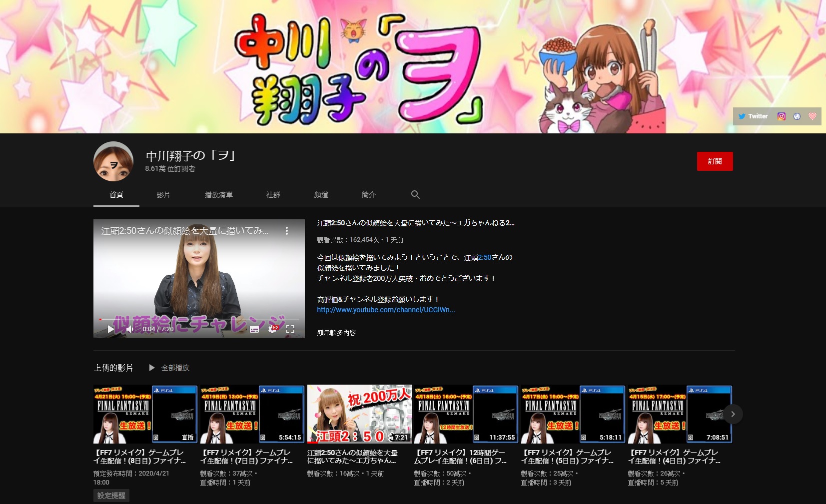Toggle subtitles on the featured video
The width and height of the screenshot is (826, 504).
click(x=254, y=329)
